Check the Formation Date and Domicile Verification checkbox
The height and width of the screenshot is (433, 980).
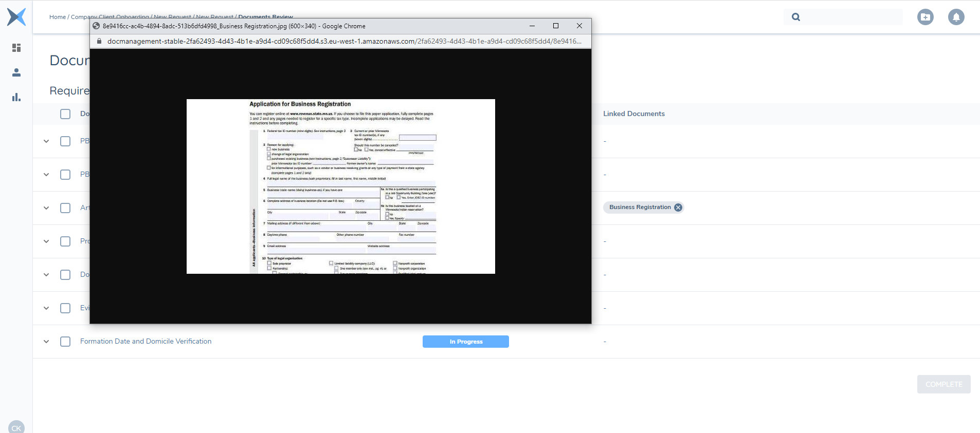[x=65, y=342]
